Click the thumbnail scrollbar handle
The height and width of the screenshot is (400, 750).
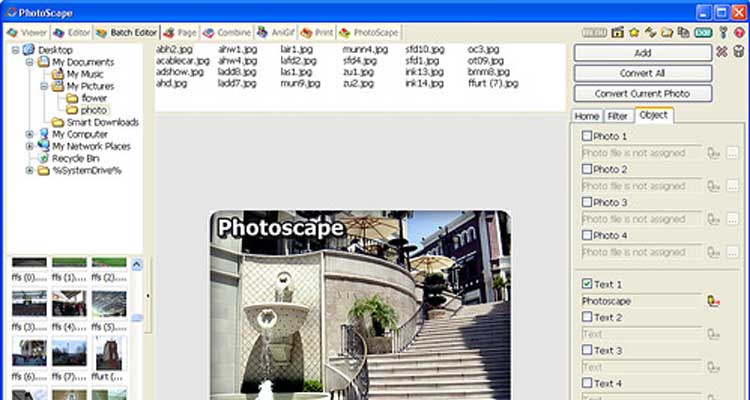point(137,317)
